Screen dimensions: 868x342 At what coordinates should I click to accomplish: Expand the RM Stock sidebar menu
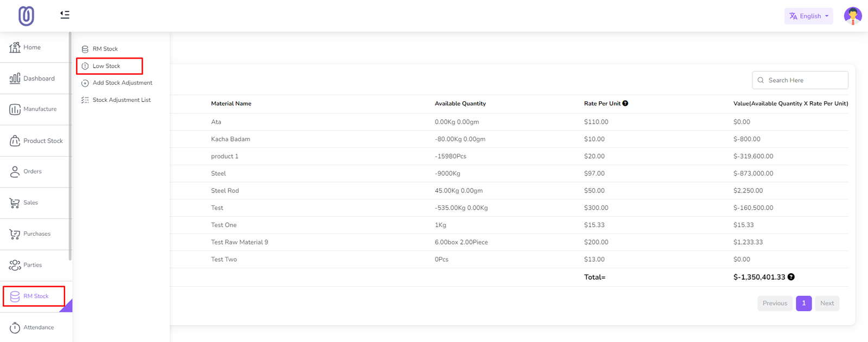(35, 296)
